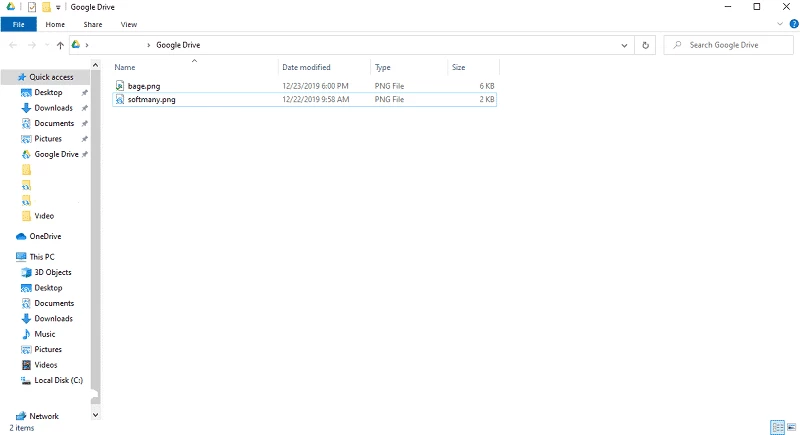
Task: Sort files by Name column header
Action: (125, 68)
